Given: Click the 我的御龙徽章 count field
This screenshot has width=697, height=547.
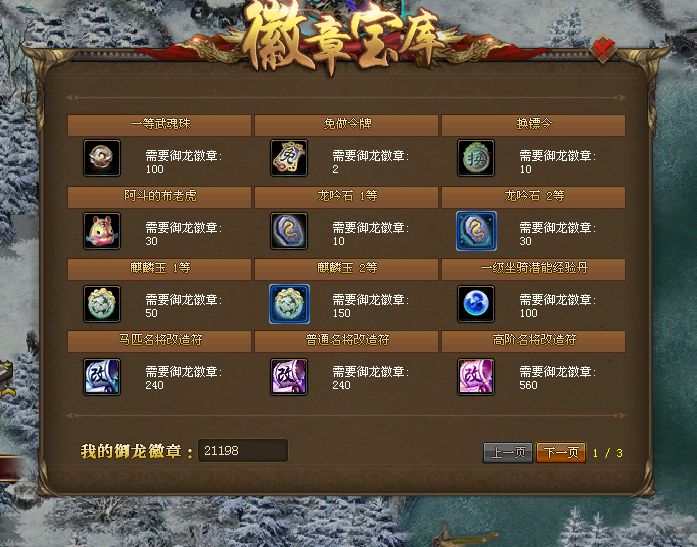Looking at the screenshot, I should click(243, 451).
